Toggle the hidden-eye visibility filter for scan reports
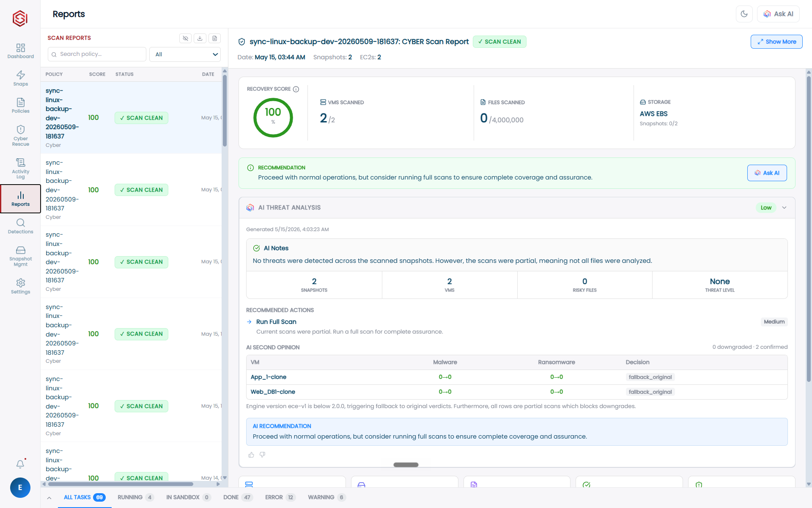The image size is (812, 508). coord(185,39)
